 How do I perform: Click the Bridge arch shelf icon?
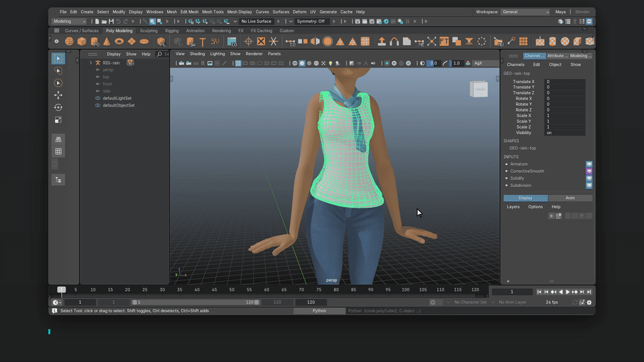(394, 42)
